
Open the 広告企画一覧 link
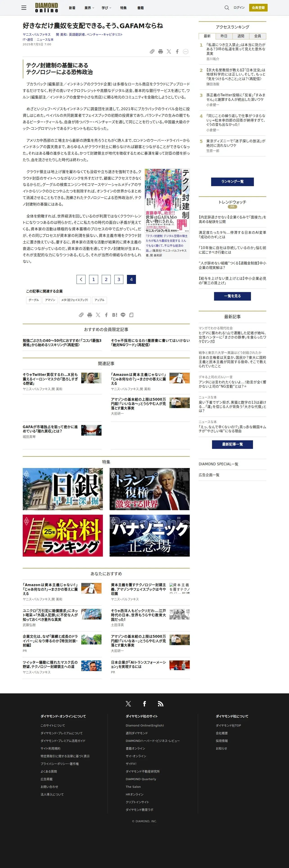tap(209, 475)
